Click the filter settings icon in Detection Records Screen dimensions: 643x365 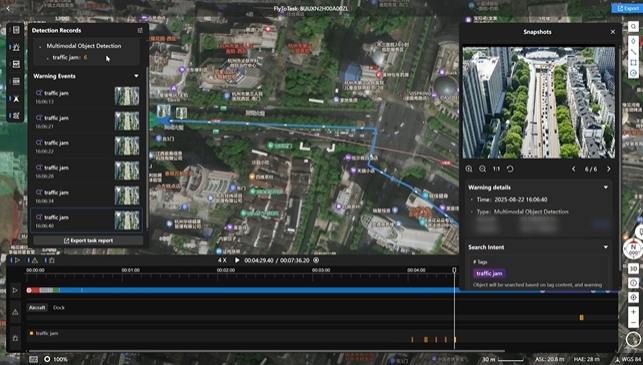click(x=140, y=30)
